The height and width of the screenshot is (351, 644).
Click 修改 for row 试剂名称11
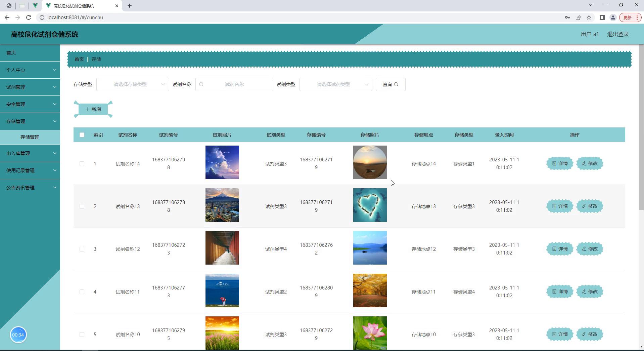590,291
